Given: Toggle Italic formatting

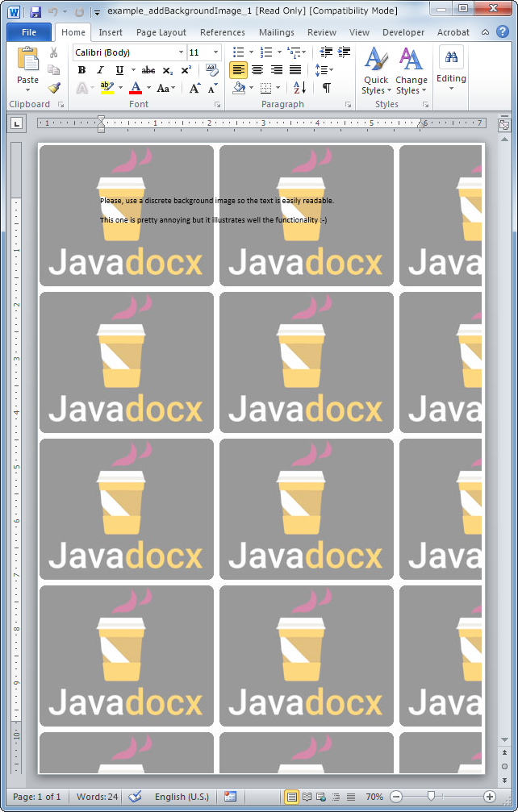Looking at the screenshot, I should (101, 70).
